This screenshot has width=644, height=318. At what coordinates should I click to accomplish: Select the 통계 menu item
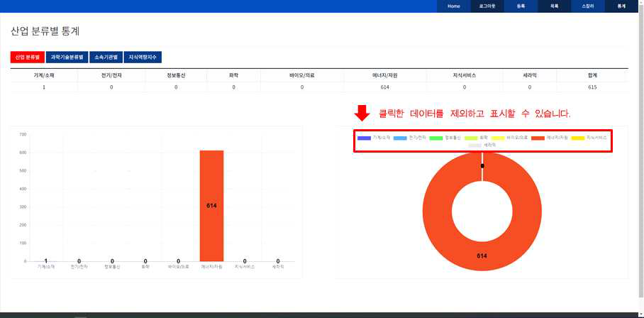click(621, 6)
